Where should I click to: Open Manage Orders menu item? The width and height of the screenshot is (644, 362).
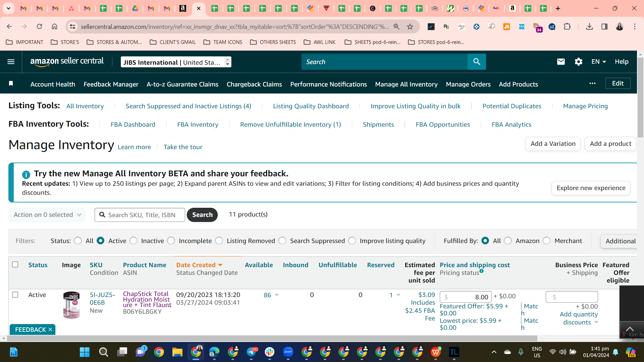click(x=468, y=84)
